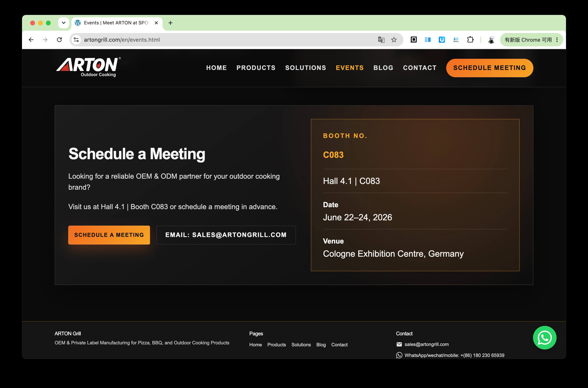Image resolution: width=588 pixels, height=388 pixels.
Task: Click the footer Products link
Action: point(277,344)
